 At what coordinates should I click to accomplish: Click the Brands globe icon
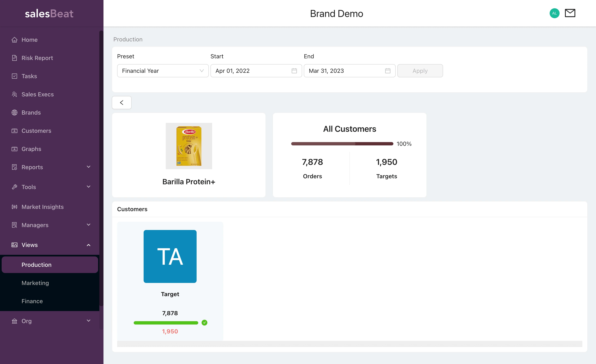click(x=14, y=113)
